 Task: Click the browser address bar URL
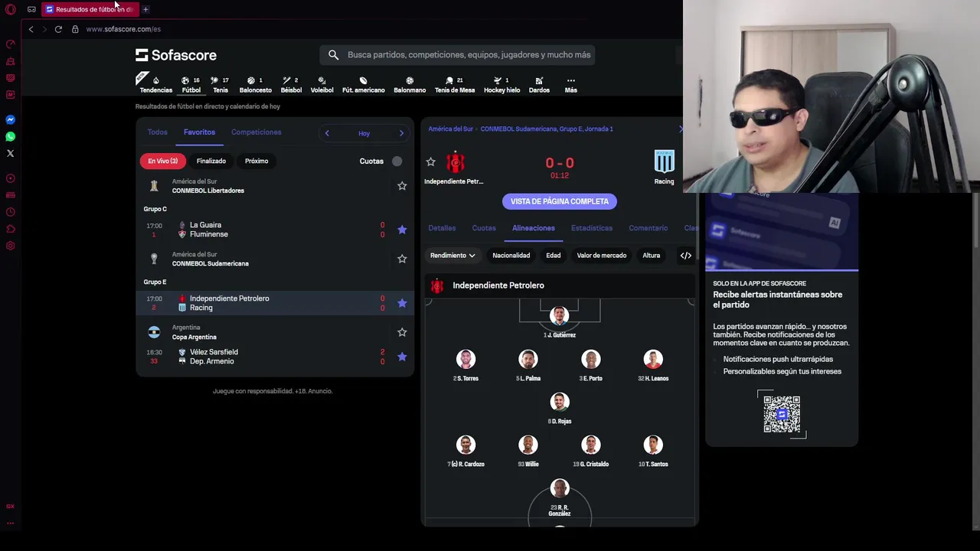(x=123, y=29)
